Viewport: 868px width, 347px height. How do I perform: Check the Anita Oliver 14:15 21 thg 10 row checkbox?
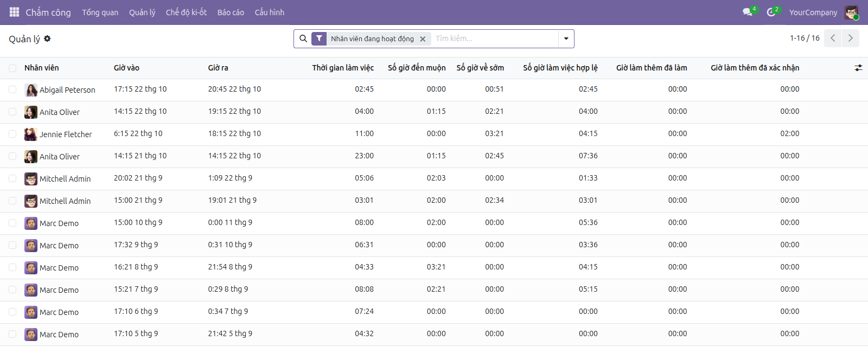click(12, 156)
